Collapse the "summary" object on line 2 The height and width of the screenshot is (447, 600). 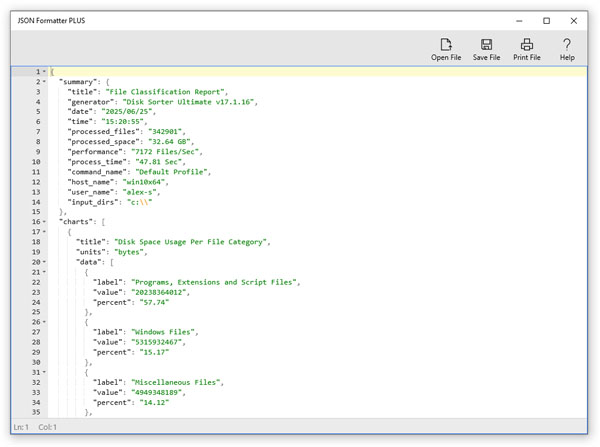[x=44, y=82]
